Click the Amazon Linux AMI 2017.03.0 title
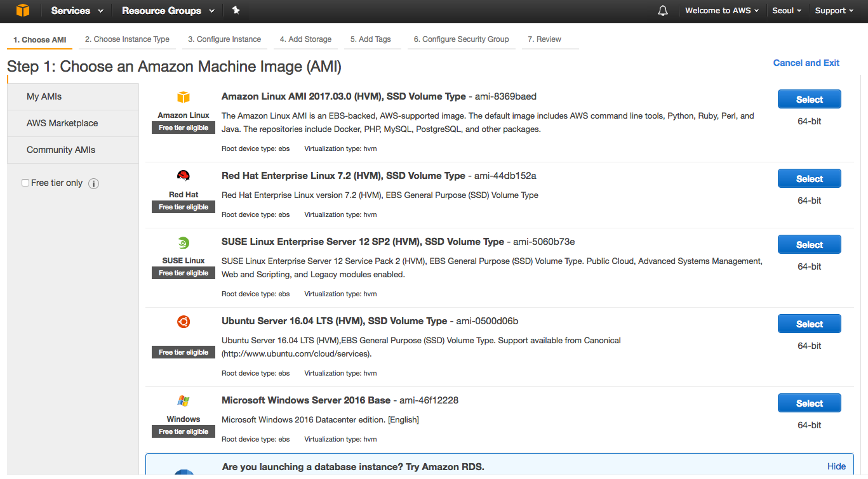This screenshot has height=479, width=868. [x=344, y=96]
